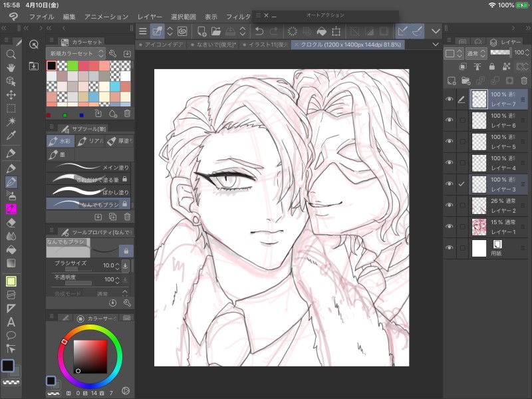Select the 3D object operation tool
The image size is (532, 399).
11,81
